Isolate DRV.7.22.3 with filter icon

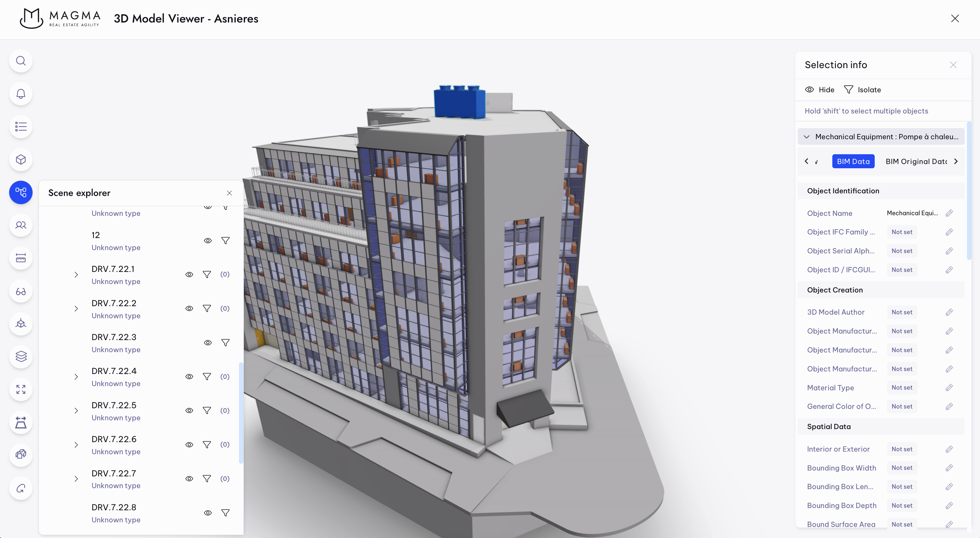click(225, 343)
